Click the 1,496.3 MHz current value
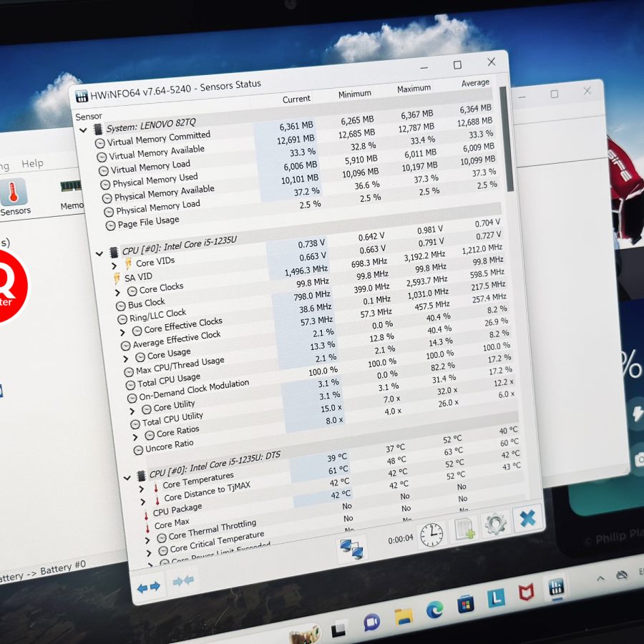Screen dimensions: 644x644 [x=306, y=270]
